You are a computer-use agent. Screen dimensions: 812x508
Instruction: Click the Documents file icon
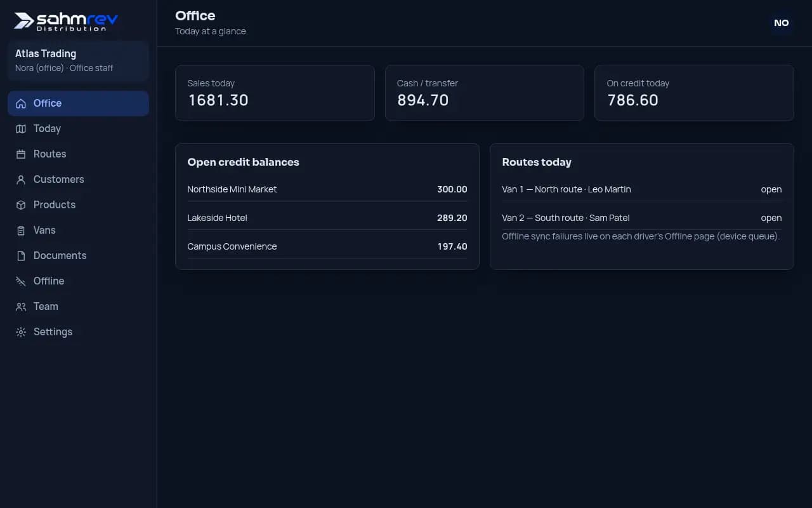(x=21, y=256)
